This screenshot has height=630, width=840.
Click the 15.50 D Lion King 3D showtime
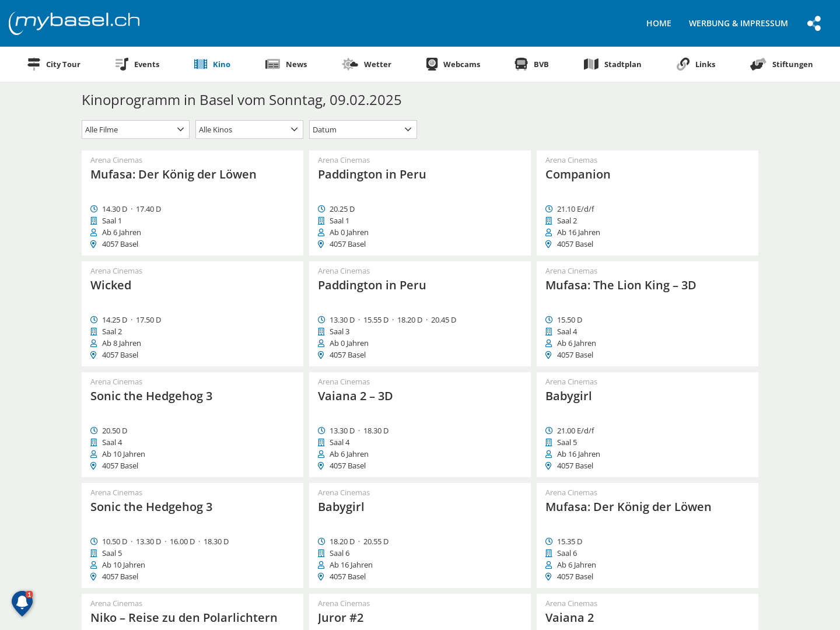coord(569,320)
